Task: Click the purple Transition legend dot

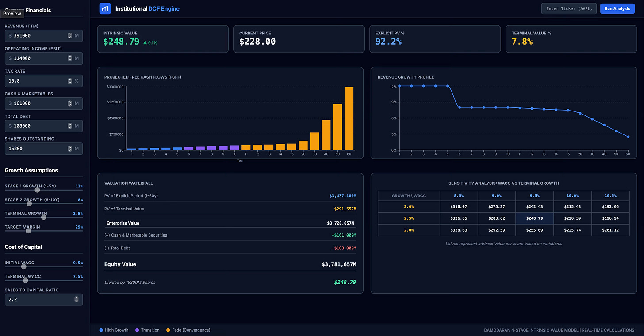Action: pyautogui.click(x=137, y=330)
